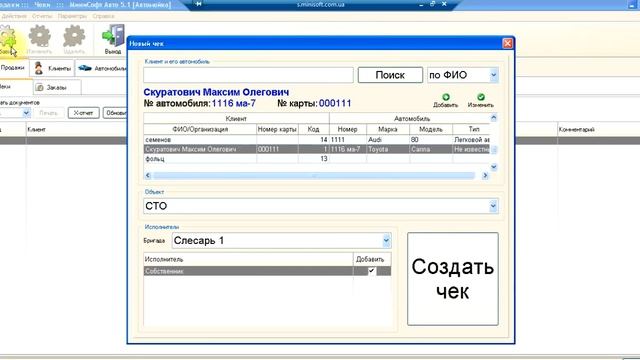The image size is (640, 360).
Task: Open the Отчеты menu
Action: (42, 16)
